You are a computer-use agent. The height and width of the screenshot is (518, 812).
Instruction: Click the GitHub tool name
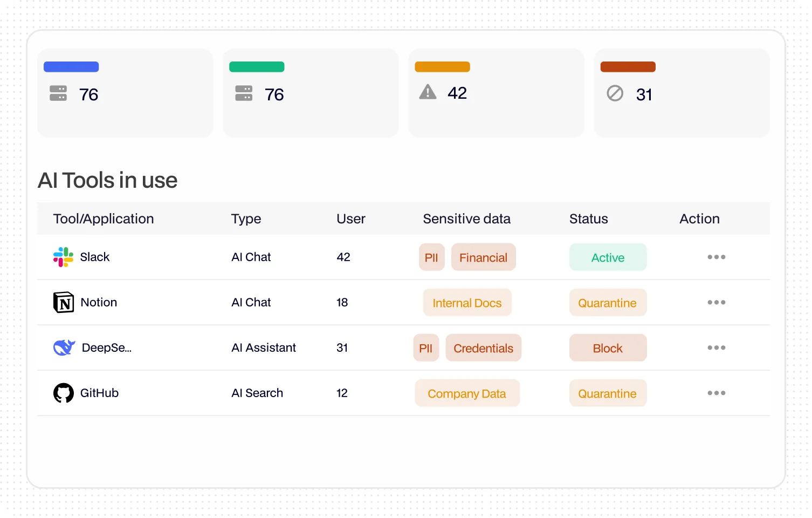point(99,393)
